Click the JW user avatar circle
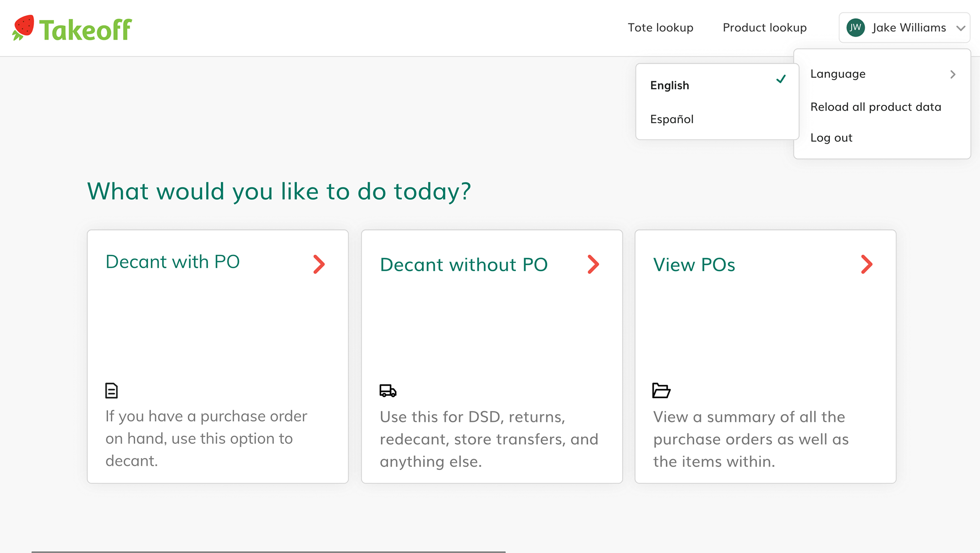This screenshot has height=553, width=980. click(855, 27)
